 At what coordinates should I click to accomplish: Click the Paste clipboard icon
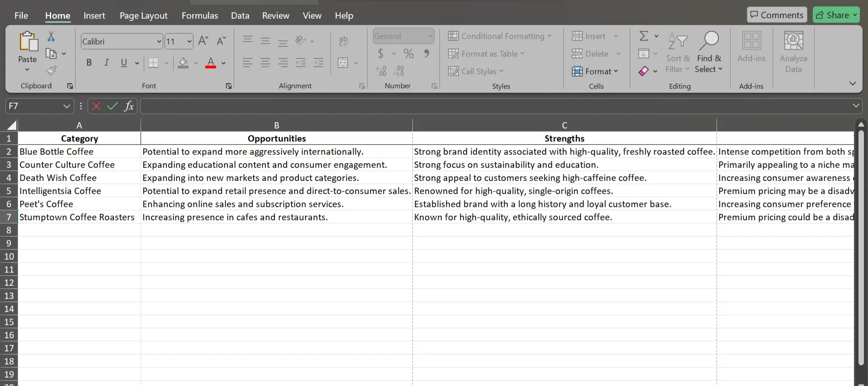tap(28, 41)
